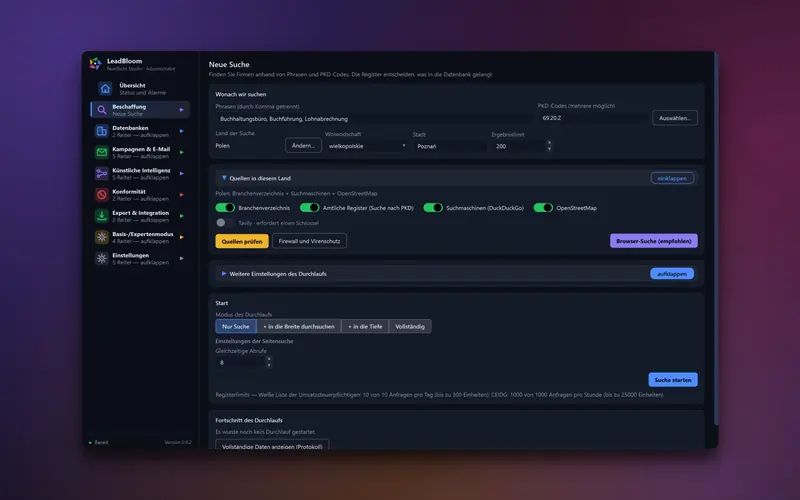Click the green Bereit status dot
The image size is (800, 500).
click(x=90, y=442)
